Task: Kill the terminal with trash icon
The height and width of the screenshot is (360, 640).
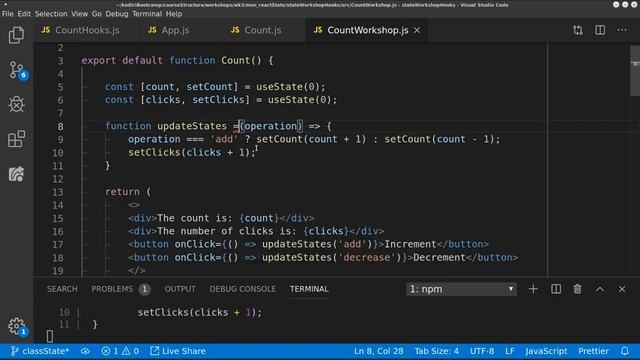Action: [x=577, y=289]
